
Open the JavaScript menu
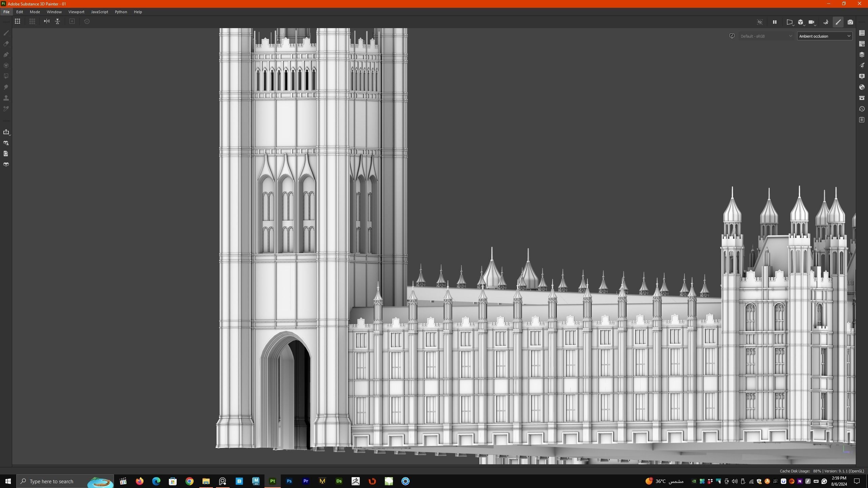click(x=100, y=12)
